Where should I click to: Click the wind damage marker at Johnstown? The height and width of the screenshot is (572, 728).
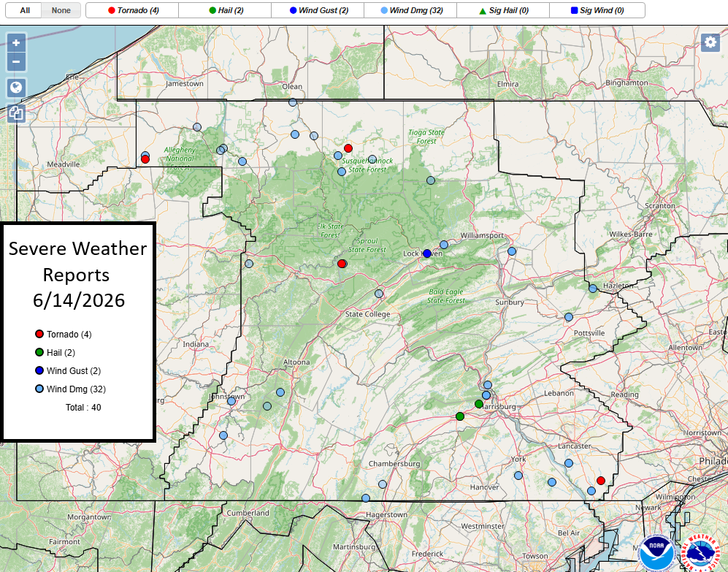tap(231, 401)
